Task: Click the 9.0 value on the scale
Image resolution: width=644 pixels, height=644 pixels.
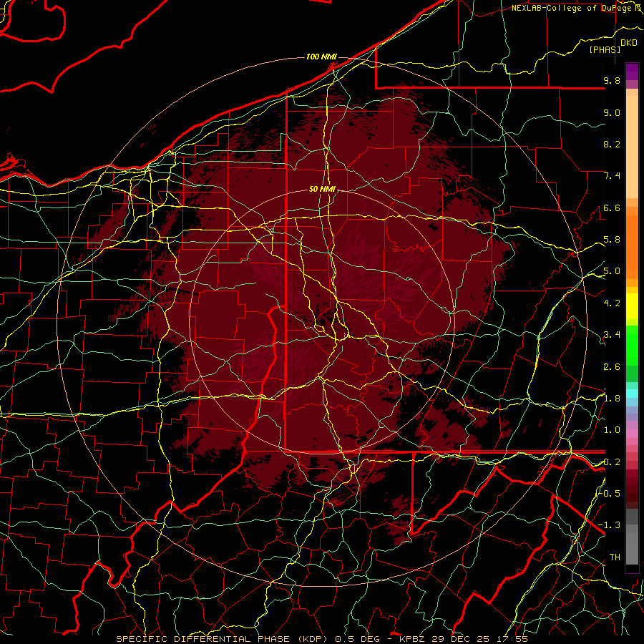Action: (x=612, y=112)
